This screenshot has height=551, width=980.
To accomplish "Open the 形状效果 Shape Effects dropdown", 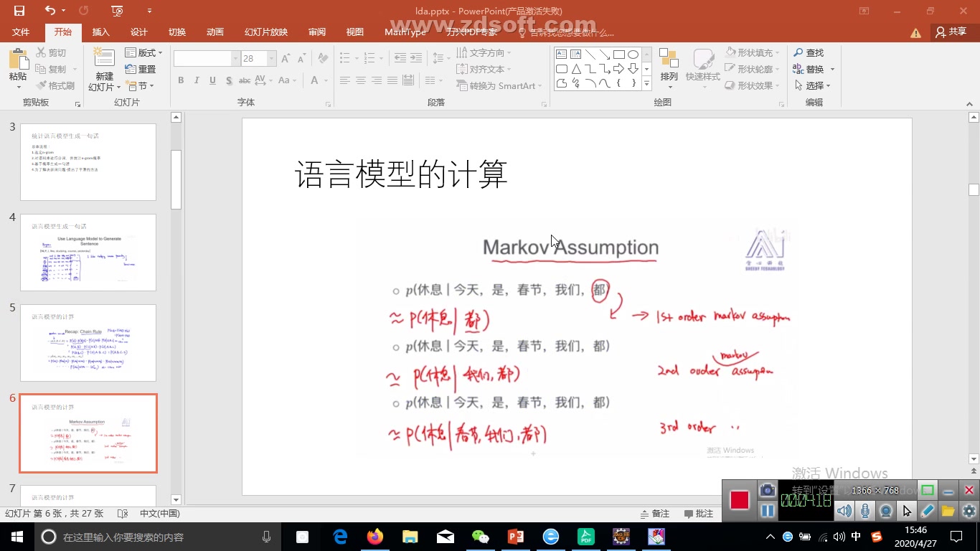I will [x=753, y=85].
